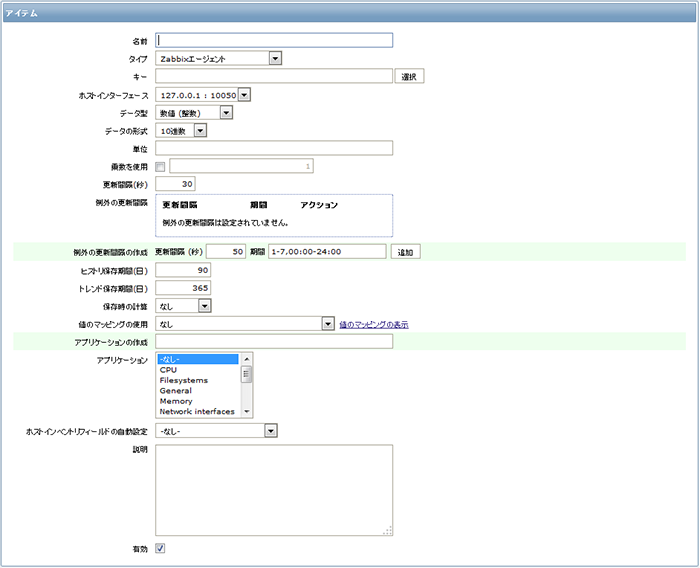The width and height of the screenshot is (700, 568).
Task: Click the history retention field showing 90
Action: pyautogui.click(x=183, y=270)
